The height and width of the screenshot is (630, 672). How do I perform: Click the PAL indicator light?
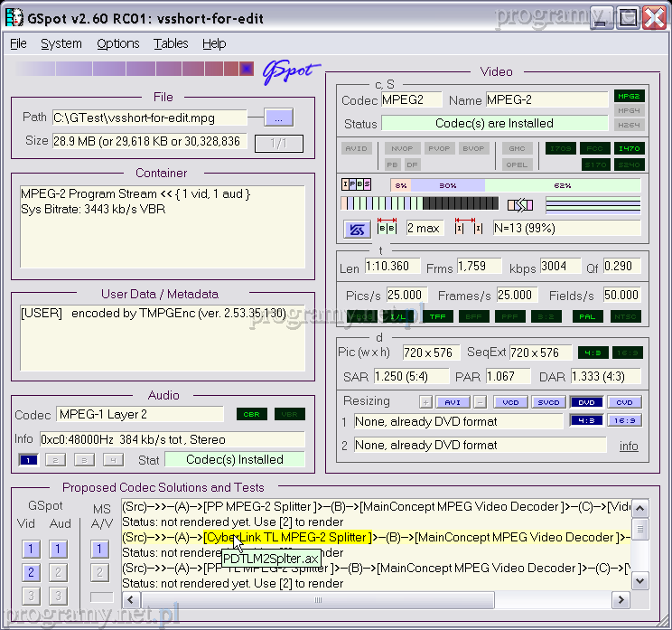pos(587,316)
